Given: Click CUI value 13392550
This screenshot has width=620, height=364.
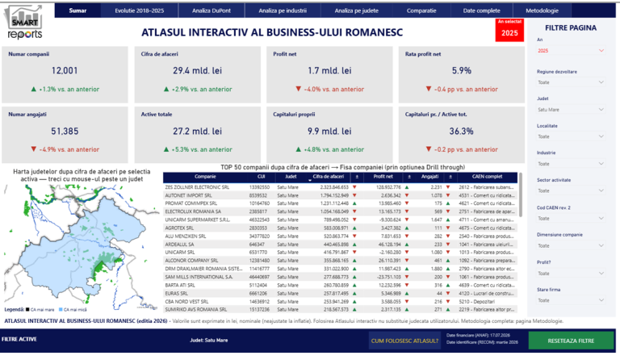Looking at the screenshot, I should point(259,187).
